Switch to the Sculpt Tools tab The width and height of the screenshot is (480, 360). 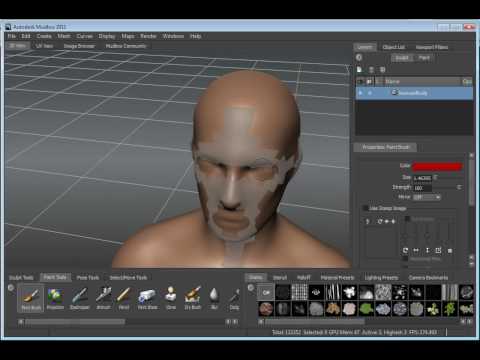21,277
